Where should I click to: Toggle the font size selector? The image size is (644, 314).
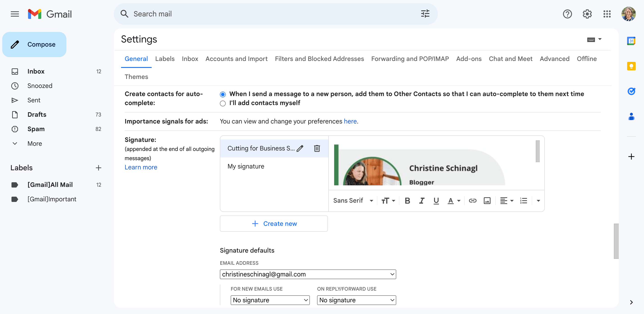point(388,201)
